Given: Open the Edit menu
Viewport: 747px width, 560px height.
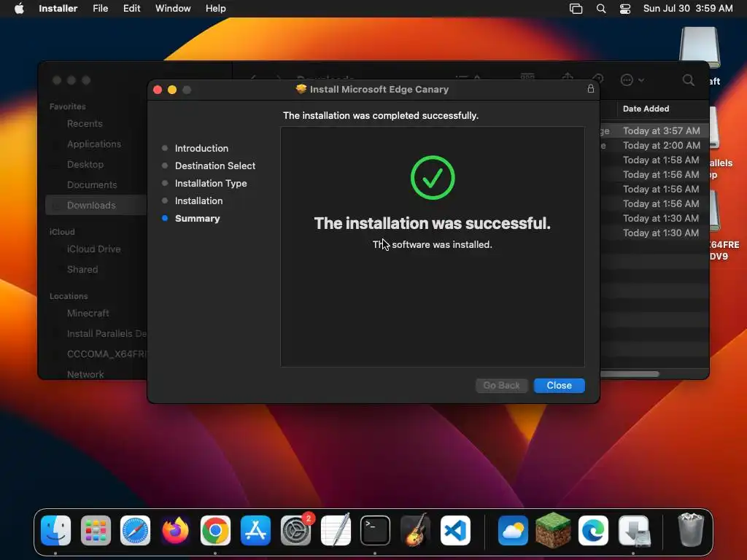Looking at the screenshot, I should pos(131,9).
